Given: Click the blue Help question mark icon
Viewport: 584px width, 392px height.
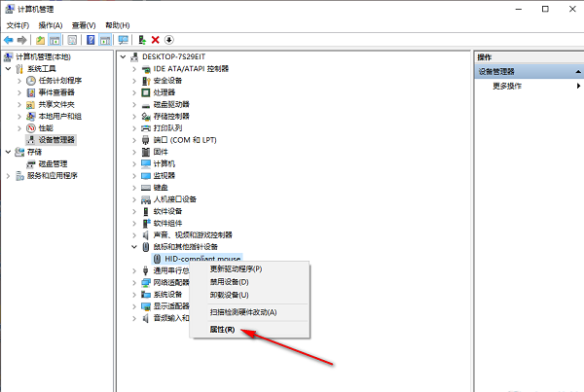Looking at the screenshot, I should pyautogui.click(x=91, y=40).
